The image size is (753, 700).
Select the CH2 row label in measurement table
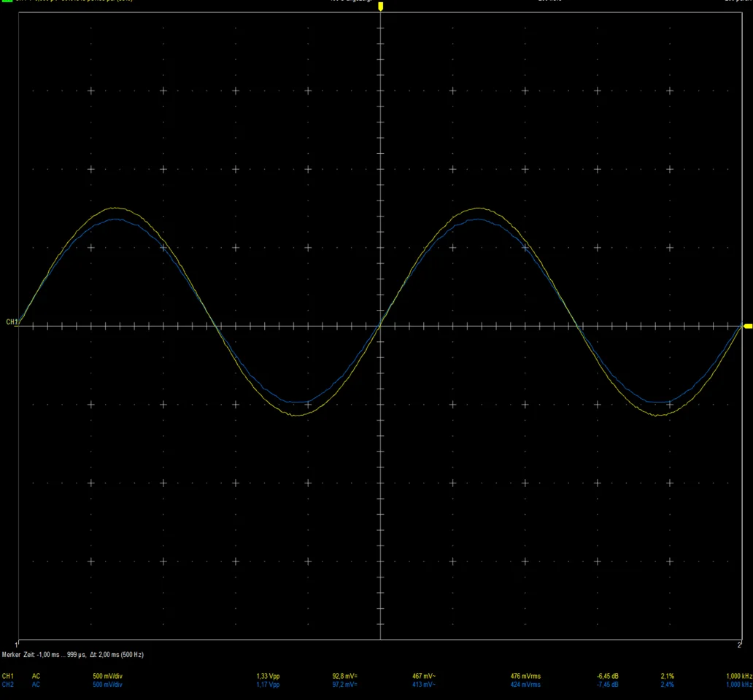(x=8, y=685)
